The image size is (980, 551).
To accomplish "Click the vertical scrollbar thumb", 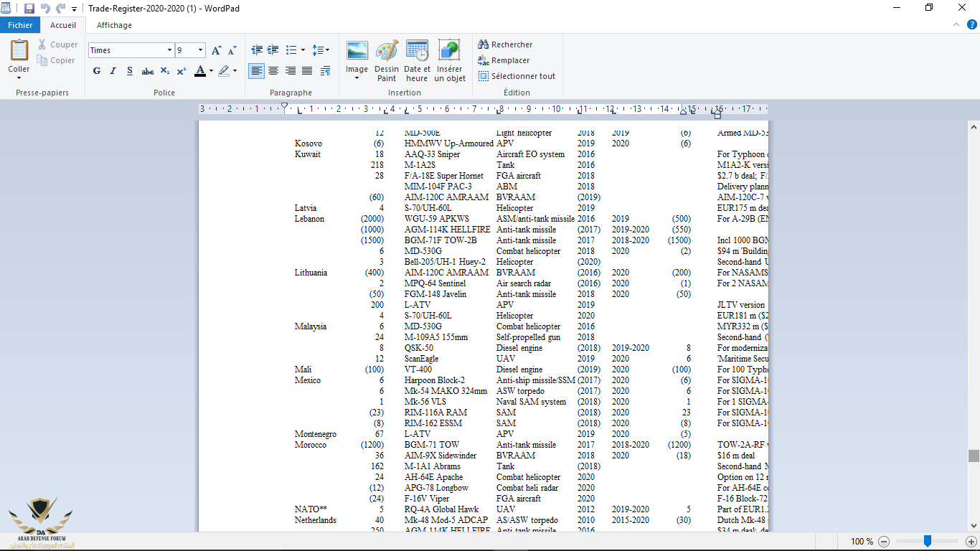I will click(974, 456).
